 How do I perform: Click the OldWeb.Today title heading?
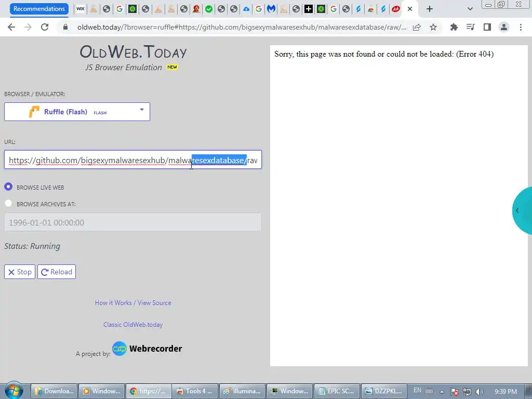134,52
